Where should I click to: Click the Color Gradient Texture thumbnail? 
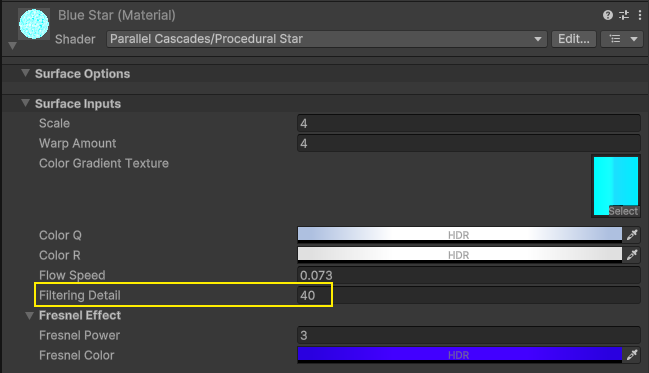(616, 186)
